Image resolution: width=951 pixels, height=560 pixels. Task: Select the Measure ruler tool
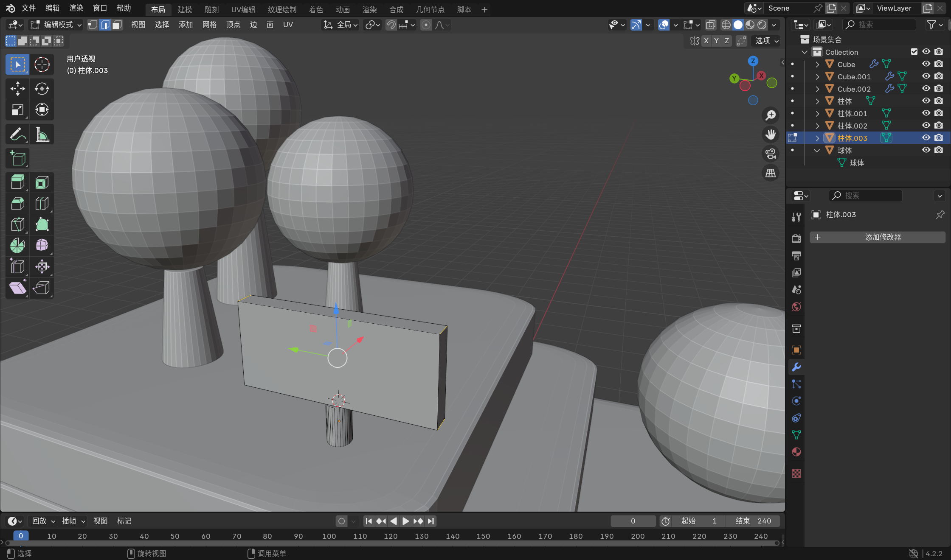click(42, 135)
